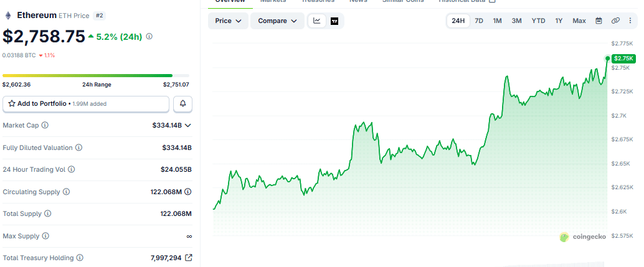Open external link icon next to 7,997,294
The image size is (644, 267).
pos(189,258)
